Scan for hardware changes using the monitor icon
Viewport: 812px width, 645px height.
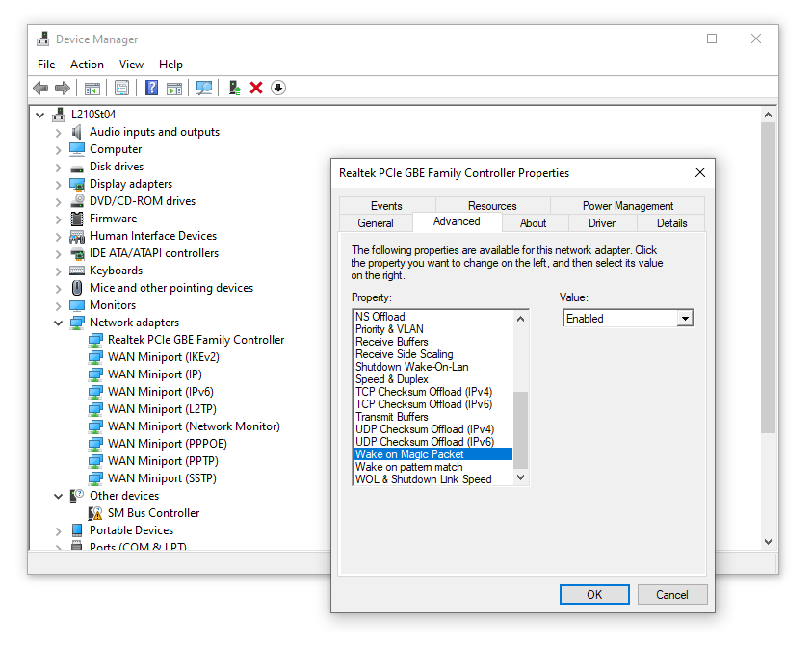pyautogui.click(x=204, y=88)
